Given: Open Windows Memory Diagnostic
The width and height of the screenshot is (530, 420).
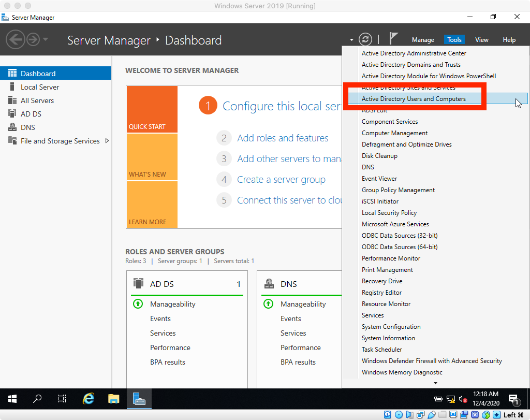Looking at the screenshot, I should [402, 372].
